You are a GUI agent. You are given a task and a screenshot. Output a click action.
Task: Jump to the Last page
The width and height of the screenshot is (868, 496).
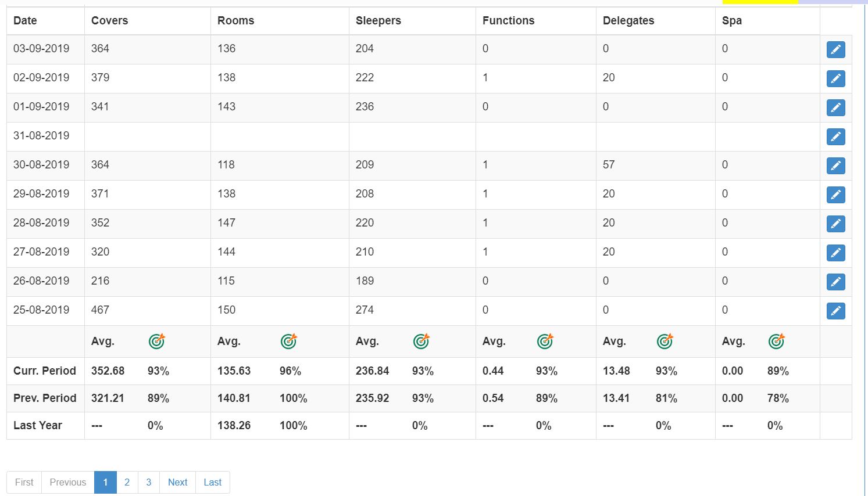pyautogui.click(x=212, y=482)
